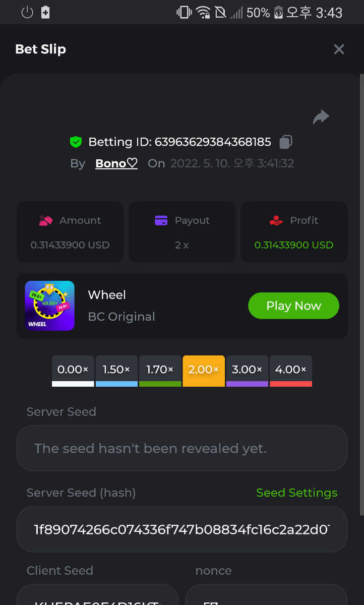Tap the Payout card icon

click(161, 220)
